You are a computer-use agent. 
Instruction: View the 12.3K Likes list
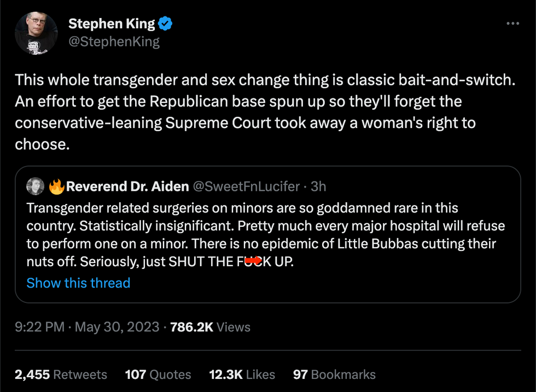[242, 375]
